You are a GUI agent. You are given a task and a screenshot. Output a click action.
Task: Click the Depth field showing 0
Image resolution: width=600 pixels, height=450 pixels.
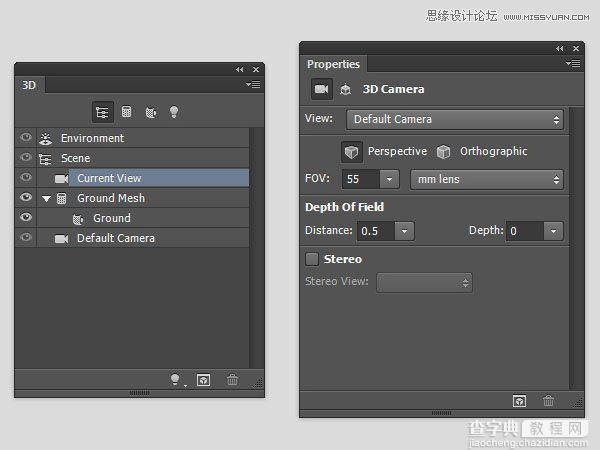click(x=525, y=231)
